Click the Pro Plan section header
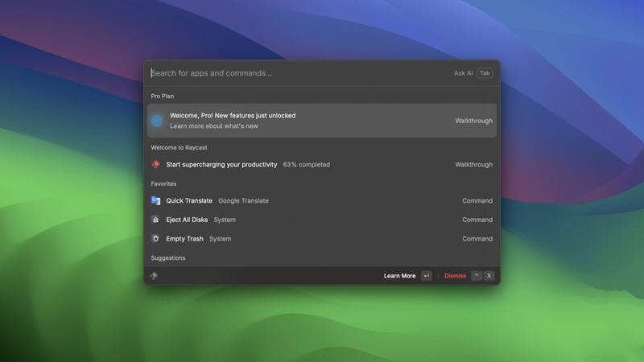Viewport: 644px width, 362px height. [163, 96]
